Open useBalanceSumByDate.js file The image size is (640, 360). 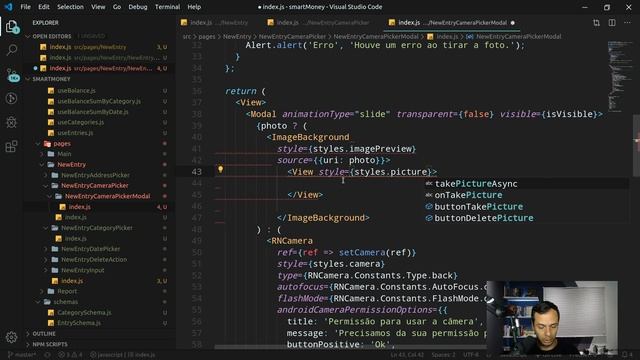pyautogui.click(x=100, y=112)
